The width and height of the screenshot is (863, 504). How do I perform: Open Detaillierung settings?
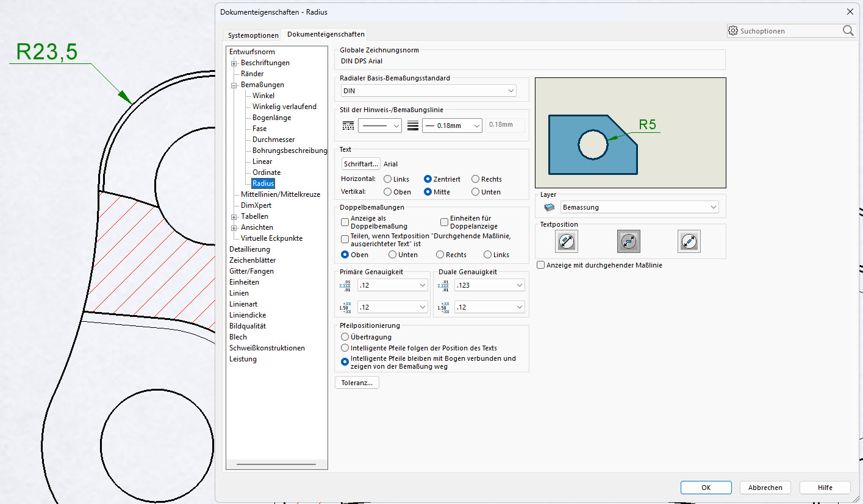coord(249,249)
